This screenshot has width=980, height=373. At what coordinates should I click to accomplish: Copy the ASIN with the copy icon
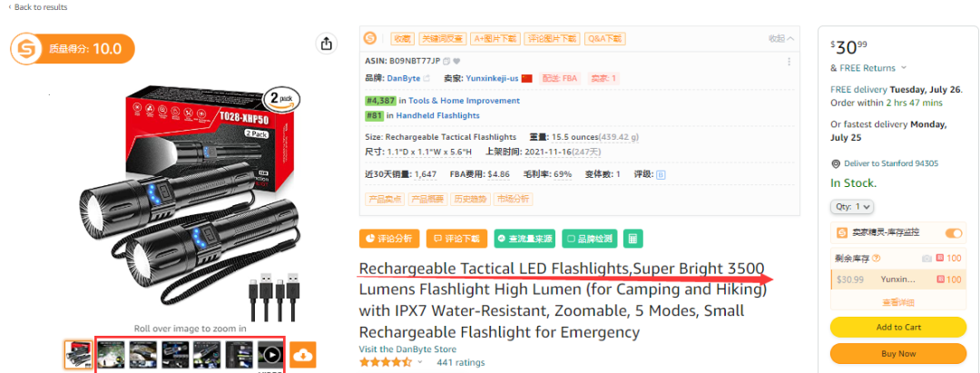point(446,61)
